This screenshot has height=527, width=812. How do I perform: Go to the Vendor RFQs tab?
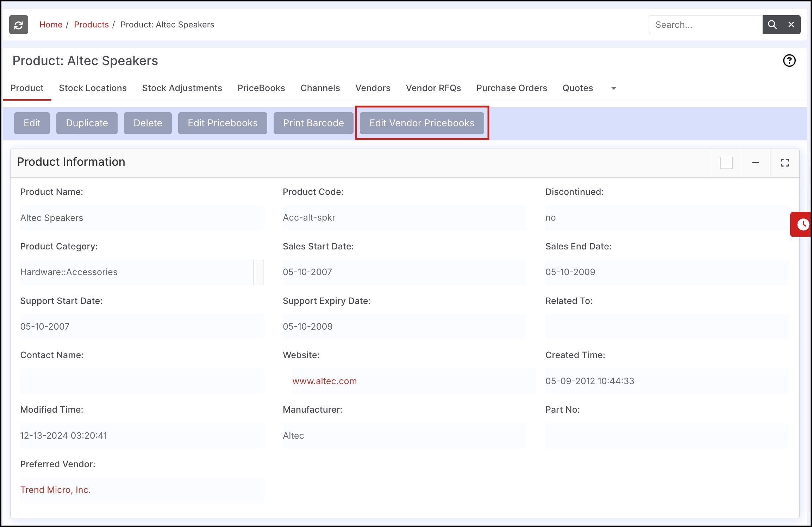(x=433, y=88)
